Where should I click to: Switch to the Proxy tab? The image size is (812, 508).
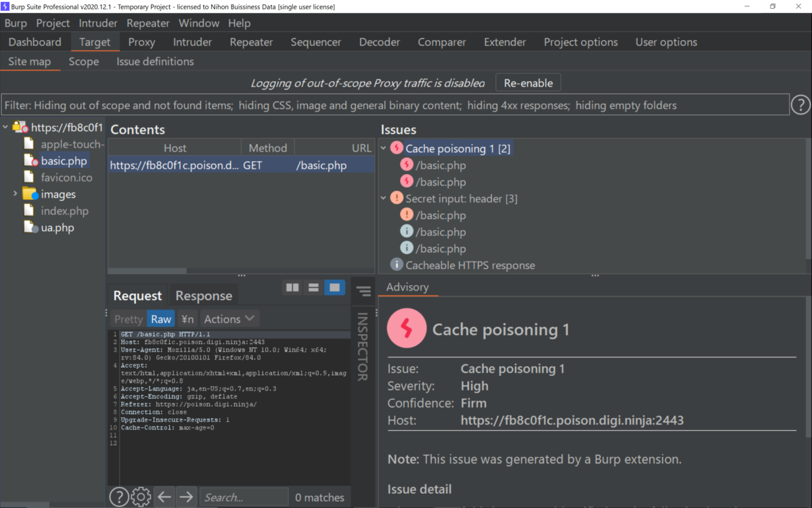click(141, 42)
